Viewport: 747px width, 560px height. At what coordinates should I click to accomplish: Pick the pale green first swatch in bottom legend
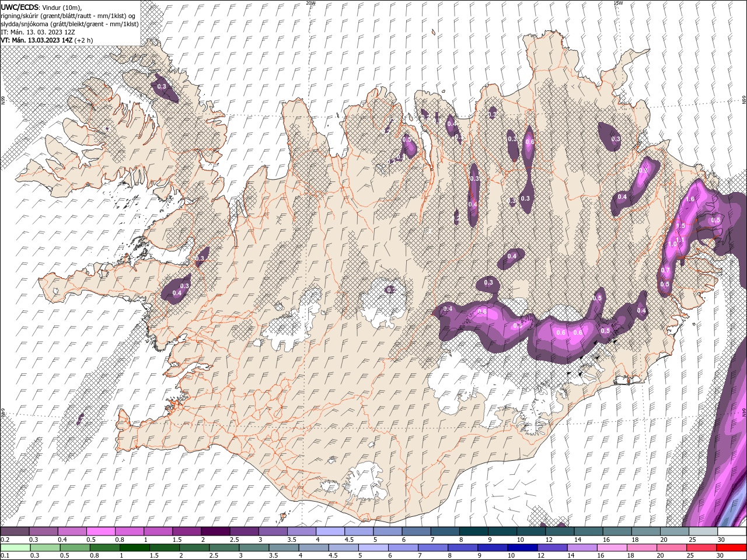15,548
